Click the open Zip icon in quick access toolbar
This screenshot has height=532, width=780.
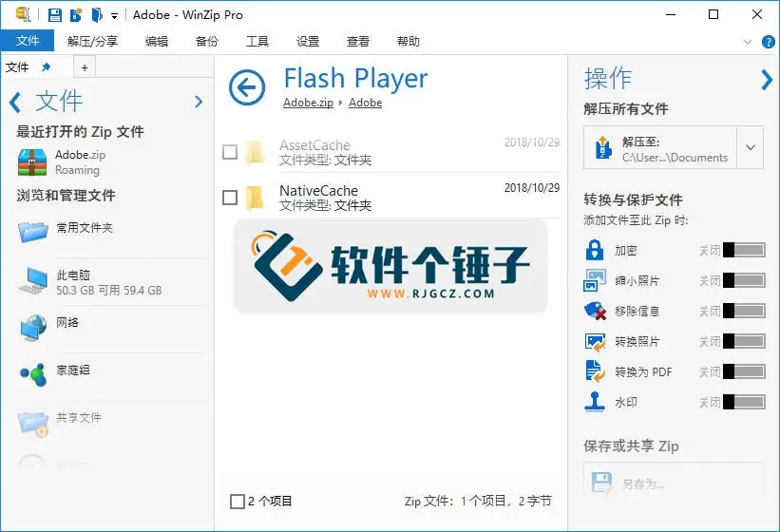click(x=97, y=15)
